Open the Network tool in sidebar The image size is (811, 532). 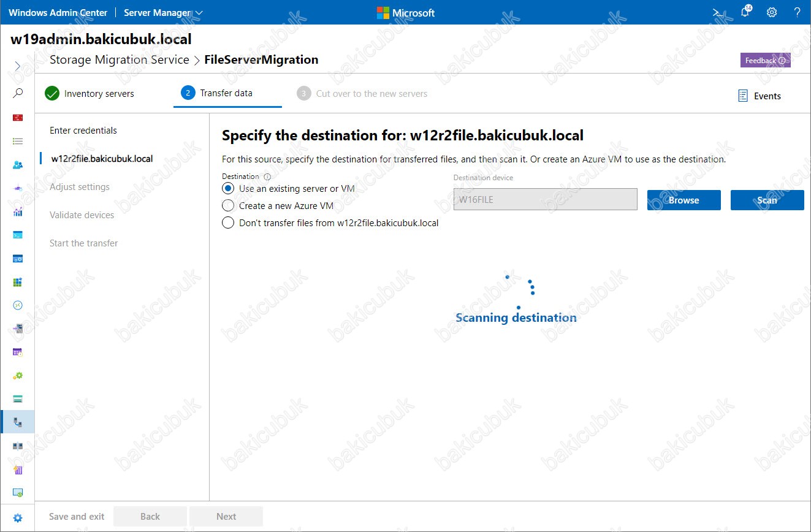pos(18,188)
